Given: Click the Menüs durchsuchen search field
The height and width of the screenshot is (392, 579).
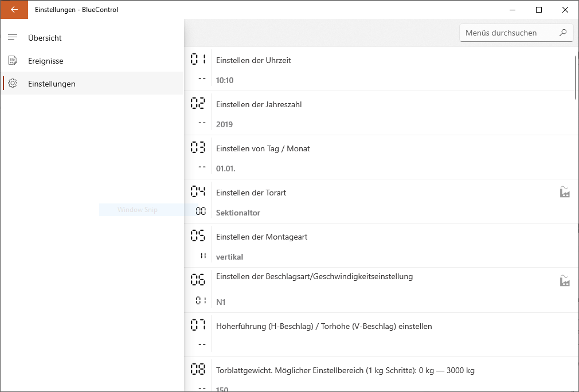Looking at the screenshot, I should point(516,33).
